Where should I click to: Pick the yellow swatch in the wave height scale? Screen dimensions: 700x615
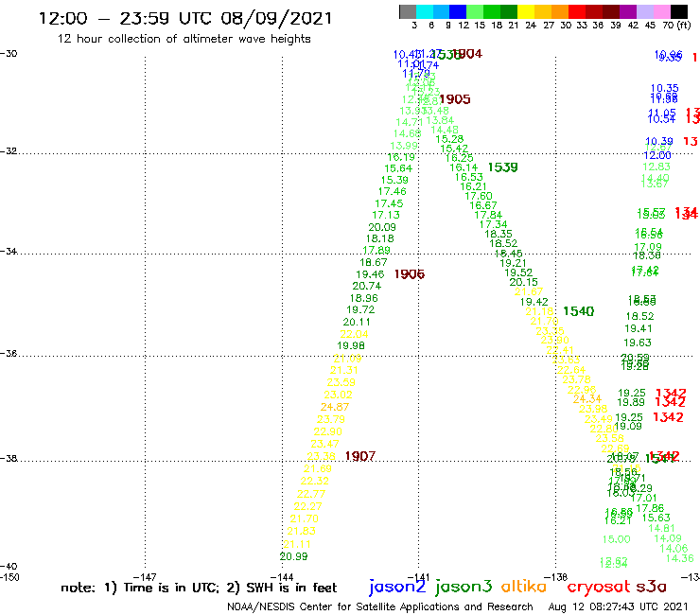pyautogui.click(x=526, y=11)
